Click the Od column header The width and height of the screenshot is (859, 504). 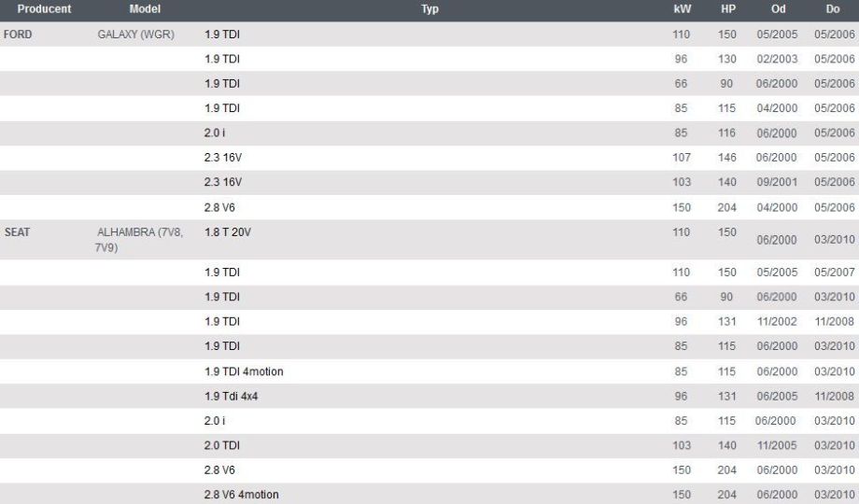click(x=778, y=8)
